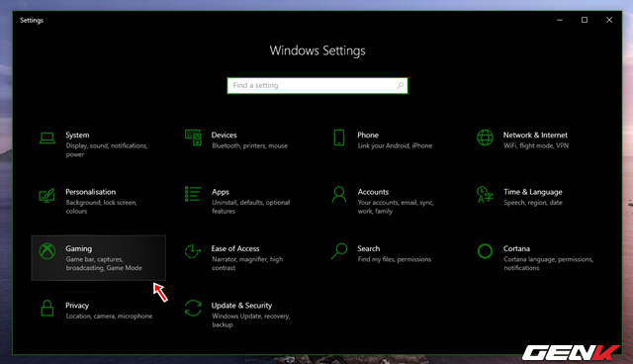The image size is (633, 364).
Task: Open the Personalisation paintbrush icon
Action: [46, 195]
